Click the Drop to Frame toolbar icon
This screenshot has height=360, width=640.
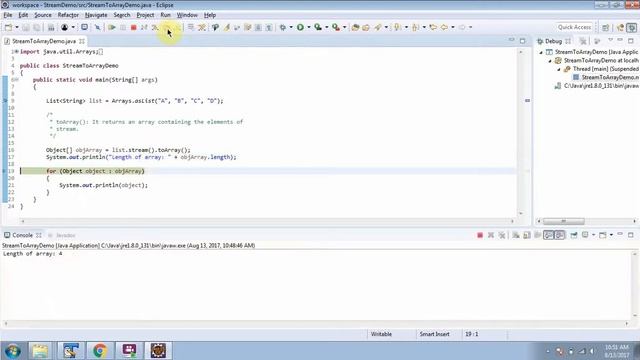coord(191,27)
